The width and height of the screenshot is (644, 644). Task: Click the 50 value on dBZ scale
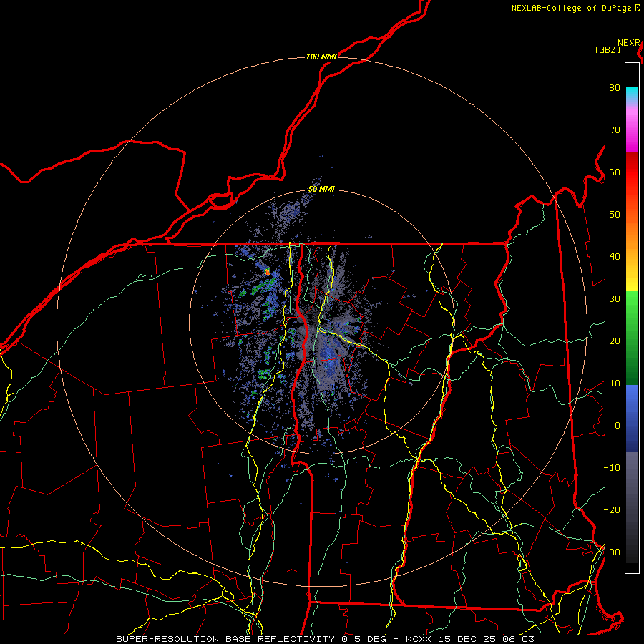615,215
